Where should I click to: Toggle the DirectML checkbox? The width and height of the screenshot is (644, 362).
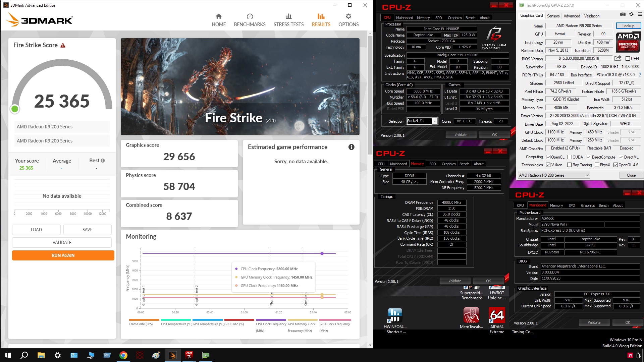(x=621, y=157)
